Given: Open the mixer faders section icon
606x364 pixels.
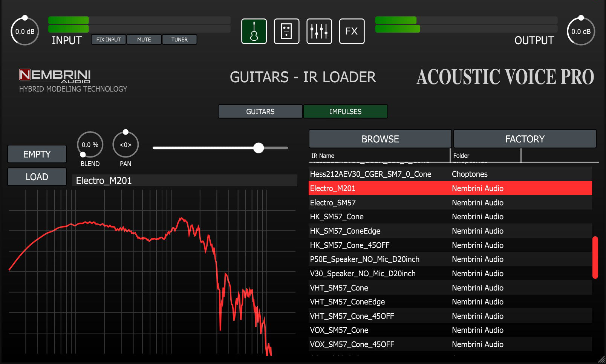Looking at the screenshot, I should 319,31.
